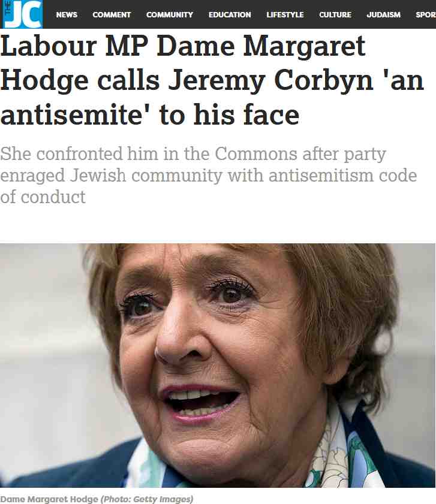This screenshot has height=504, width=436.
Task: Click the Dame Margaret Hodge caption text
Action: pyautogui.click(x=50, y=499)
